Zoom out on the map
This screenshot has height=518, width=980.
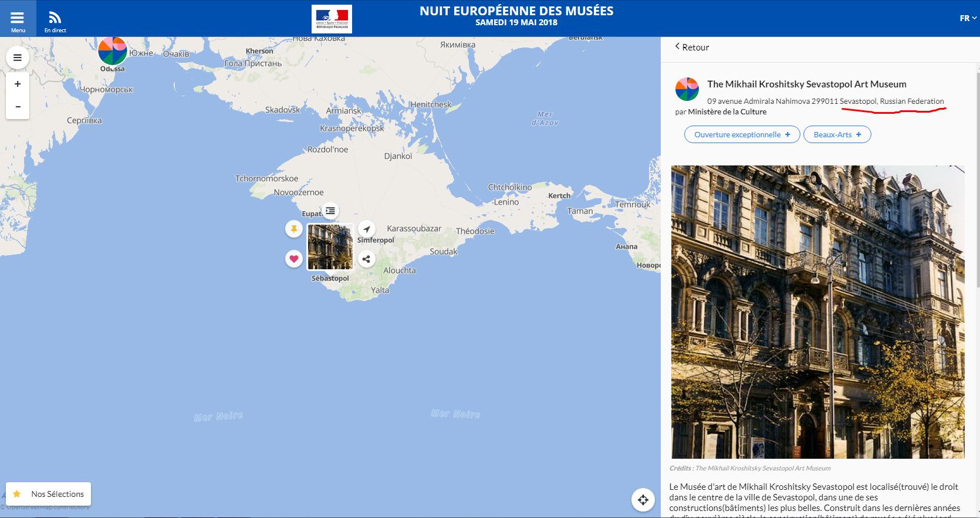pos(18,107)
